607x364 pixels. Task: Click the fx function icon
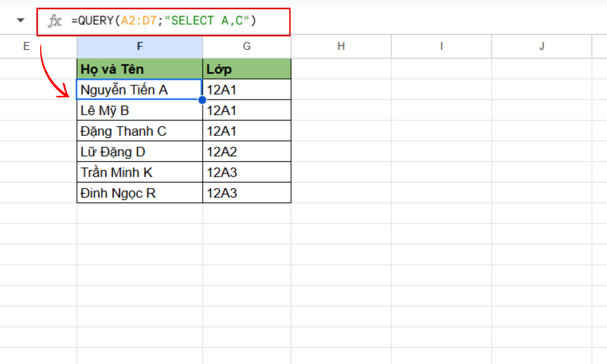coord(55,21)
